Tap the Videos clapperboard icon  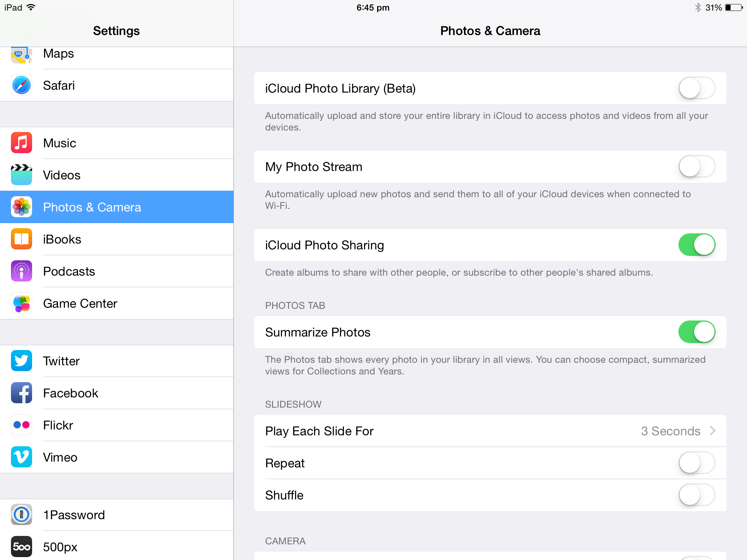(22, 175)
